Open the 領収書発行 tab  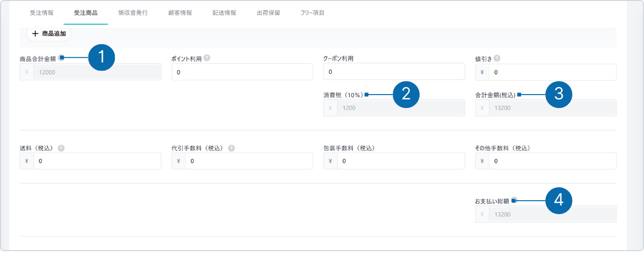point(133,13)
